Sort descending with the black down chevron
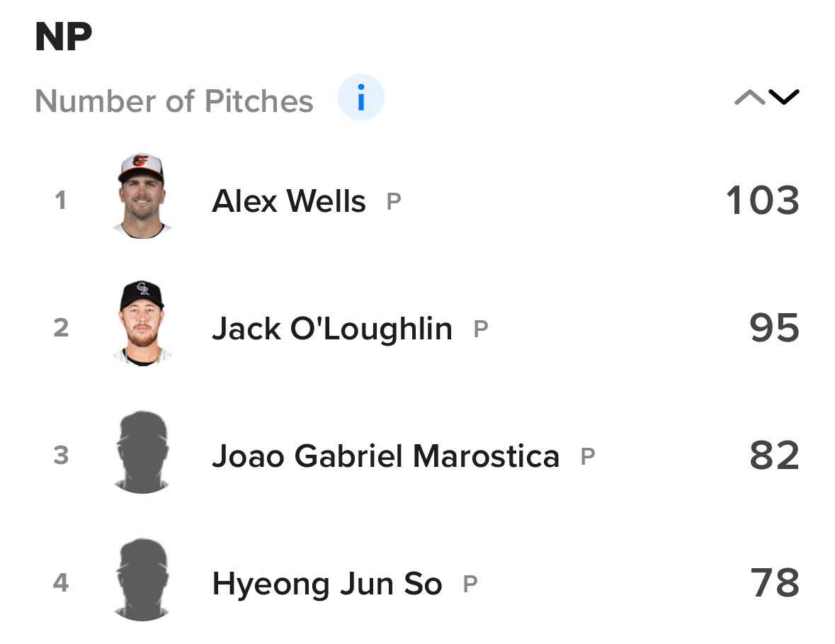 (783, 98)
